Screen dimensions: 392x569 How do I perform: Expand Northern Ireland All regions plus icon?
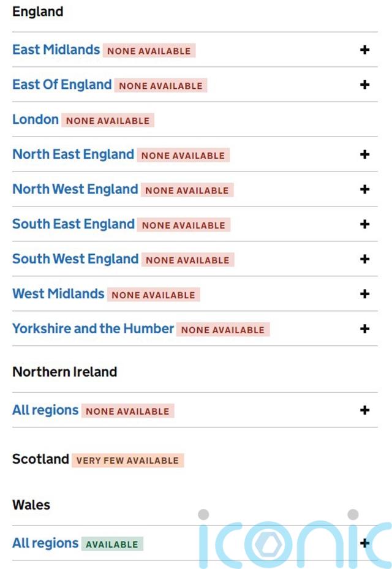pyautogui.click(x=365, y=410)
